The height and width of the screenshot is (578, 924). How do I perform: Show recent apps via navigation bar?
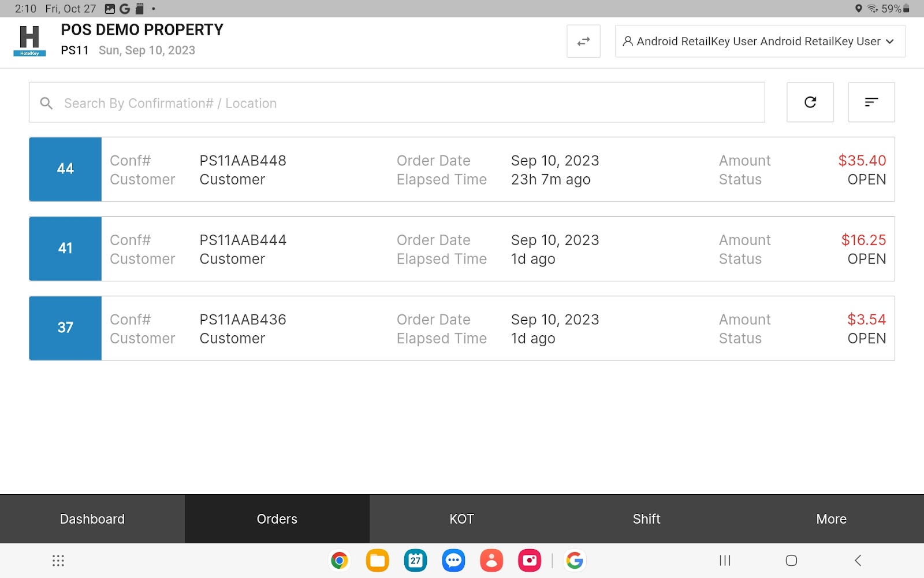coord(724,561)
